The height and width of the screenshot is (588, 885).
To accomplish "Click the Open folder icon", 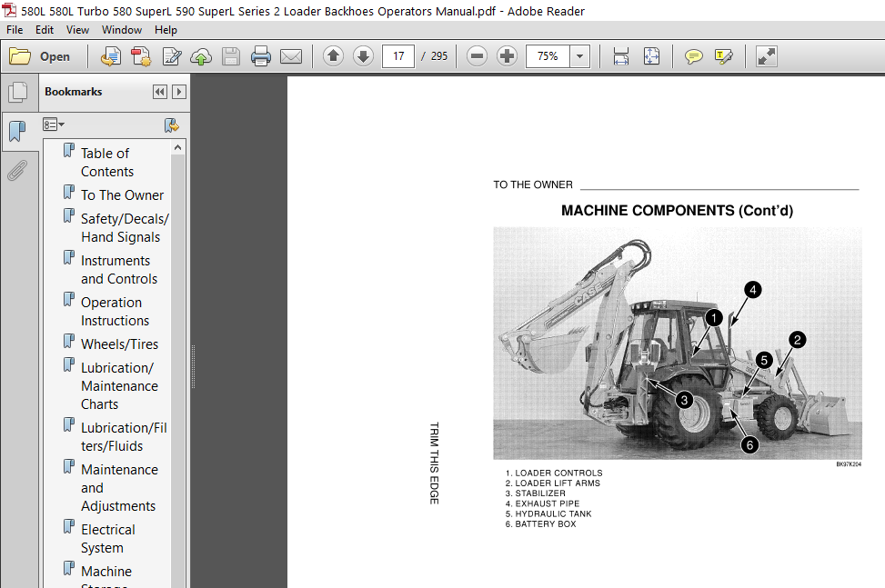I will coord(20,56).
